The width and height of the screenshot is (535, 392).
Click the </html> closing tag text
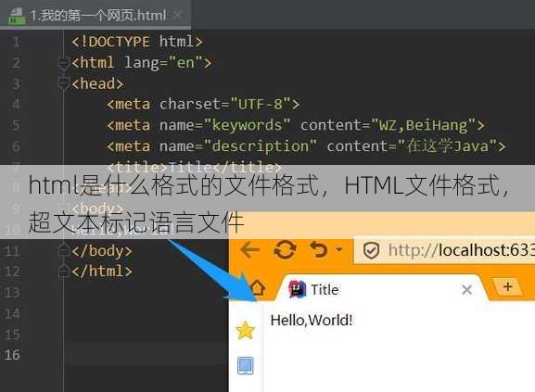102,272
